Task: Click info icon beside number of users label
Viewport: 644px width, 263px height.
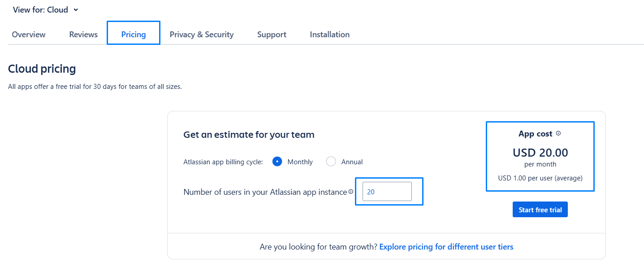Action: [351, 192]
